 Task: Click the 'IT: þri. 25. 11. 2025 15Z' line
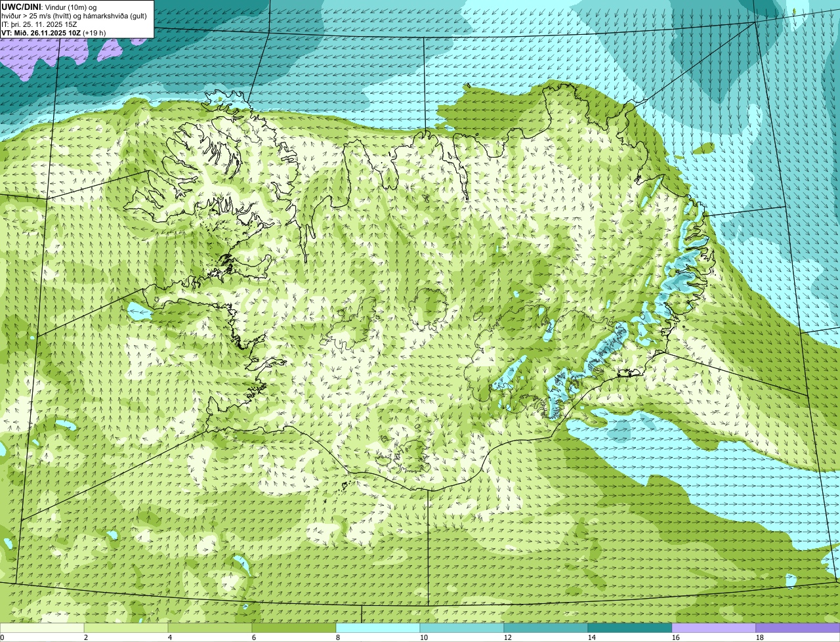(x=41, y=24)
